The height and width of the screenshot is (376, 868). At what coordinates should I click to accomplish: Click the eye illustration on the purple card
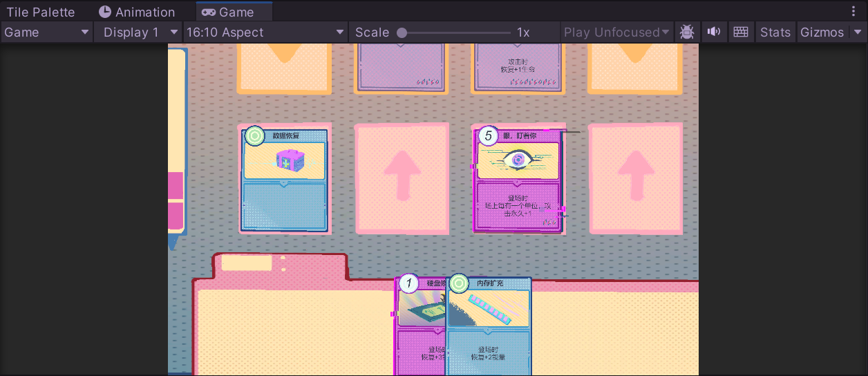tap(518, 160)
